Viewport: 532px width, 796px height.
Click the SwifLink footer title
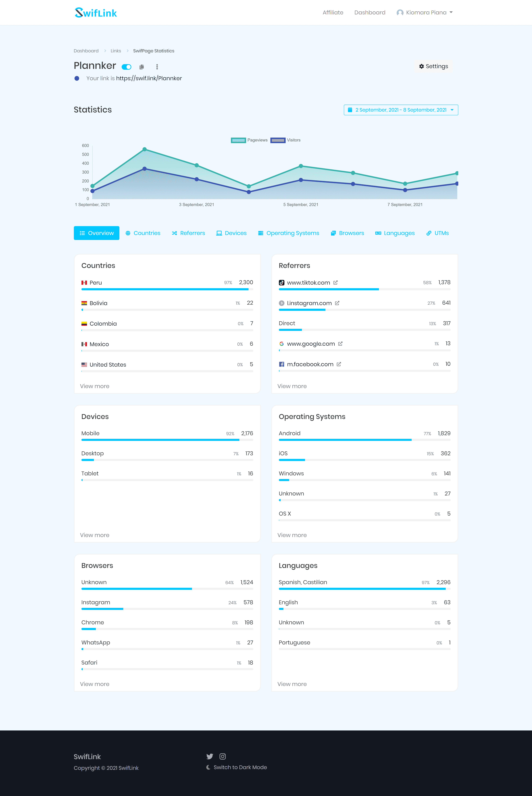pyautogui.click(x=87, y=757)
